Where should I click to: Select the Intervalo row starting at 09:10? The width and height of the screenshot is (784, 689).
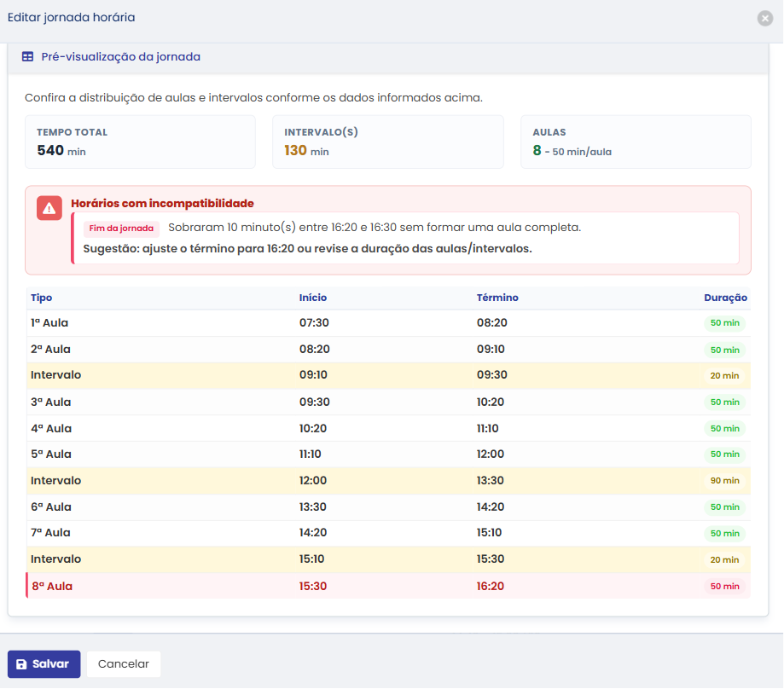coord(388,376)
